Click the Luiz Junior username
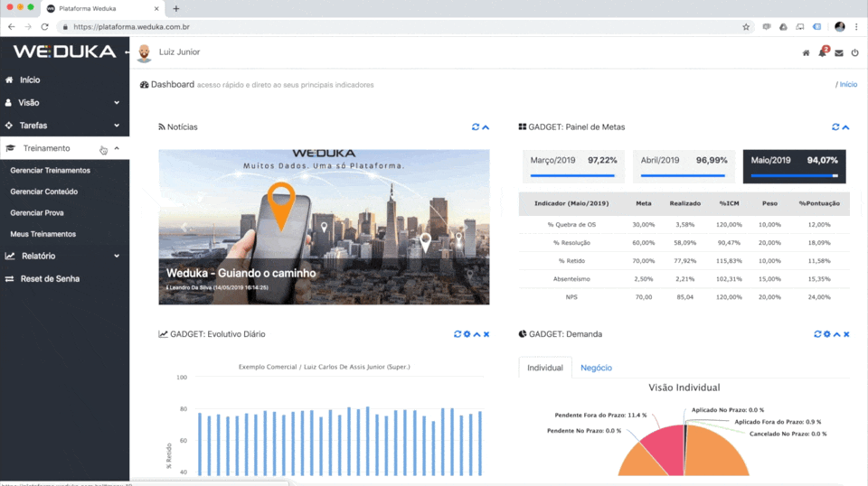The image size is (868, 486). pyautogui.click(x=179, y=52)
